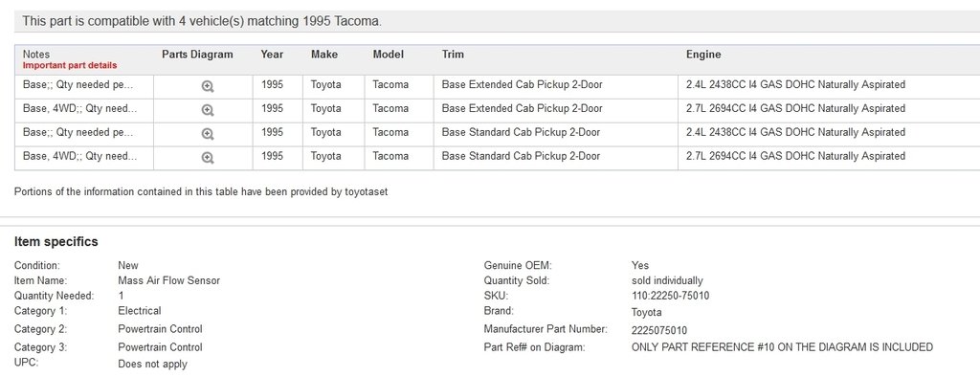This screenshot has height=377, width=980.
Task: Select the Trim column header
Action: (453, 55)
